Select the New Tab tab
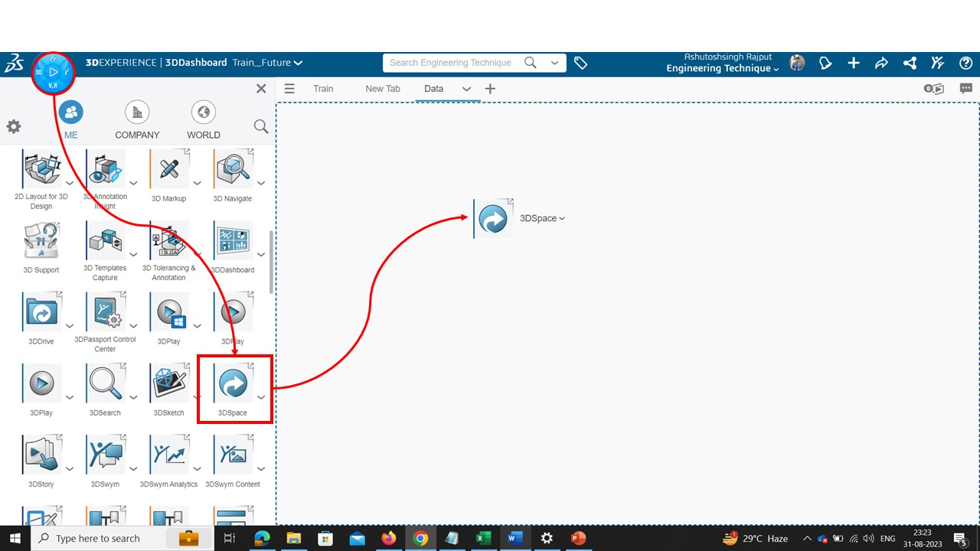980x551 pixels. click(x=382, y=89)
